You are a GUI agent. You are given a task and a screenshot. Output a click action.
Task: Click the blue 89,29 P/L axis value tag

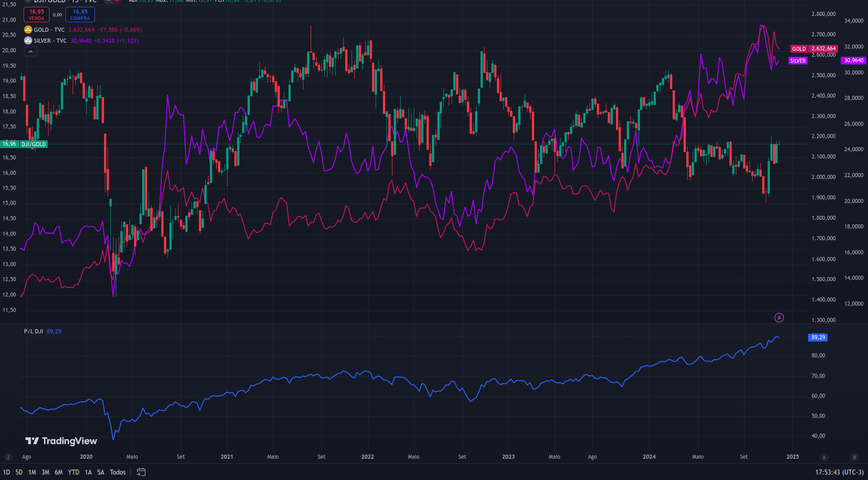[818, 337]
